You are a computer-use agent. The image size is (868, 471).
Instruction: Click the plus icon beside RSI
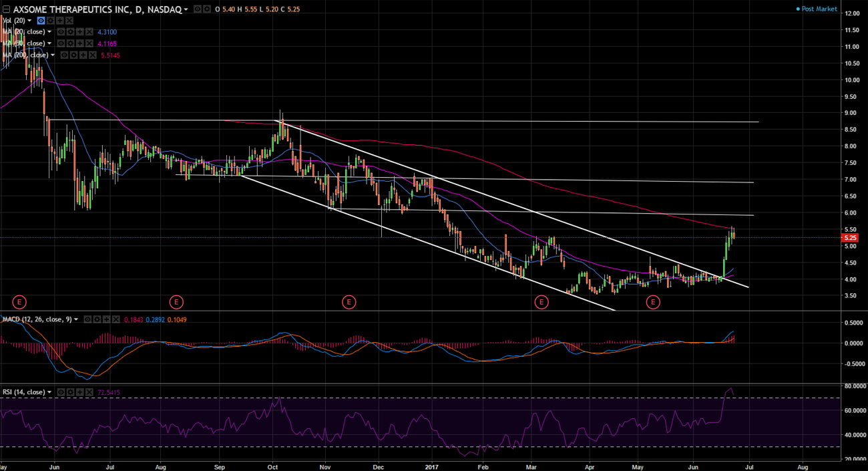(79, 392)
